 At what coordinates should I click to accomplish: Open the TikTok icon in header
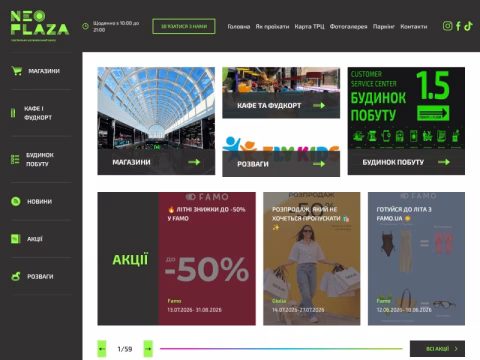(x=468, y=26)
